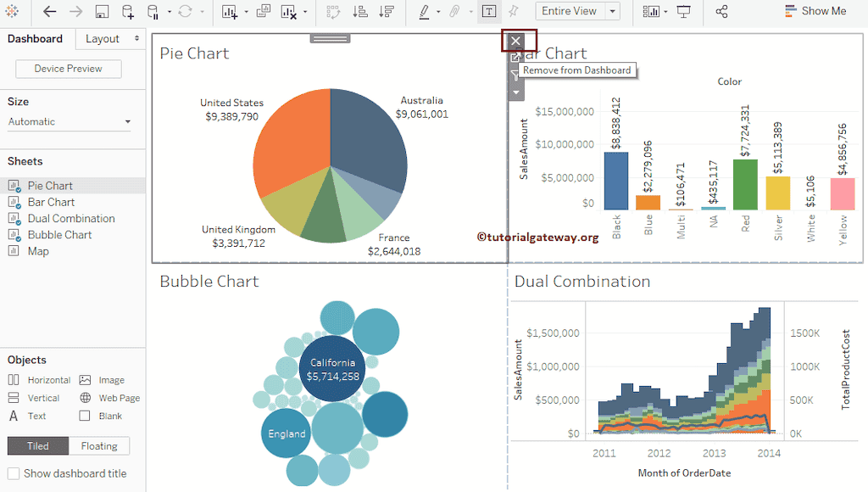Enable the Show dashboard title checkbox

[x=14, y=473]
